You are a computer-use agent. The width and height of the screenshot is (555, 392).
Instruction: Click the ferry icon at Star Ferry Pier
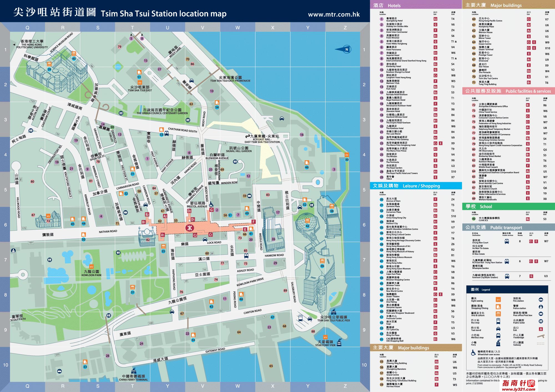[x=339, y=342]
